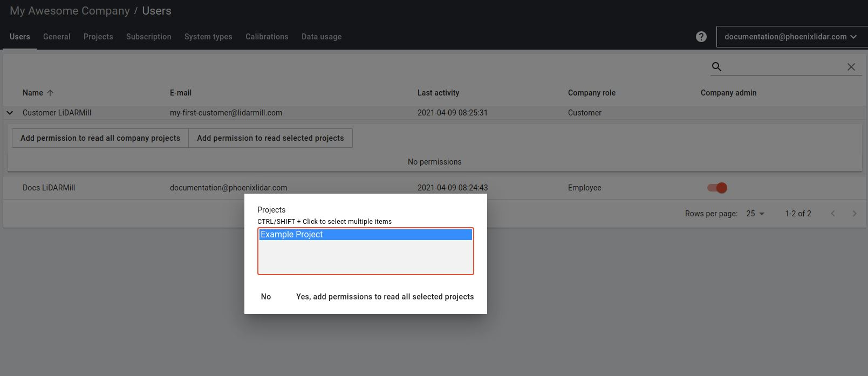Click Add permission to read all company projects
This screenshot has width=868, height=376.
[100, 138]
